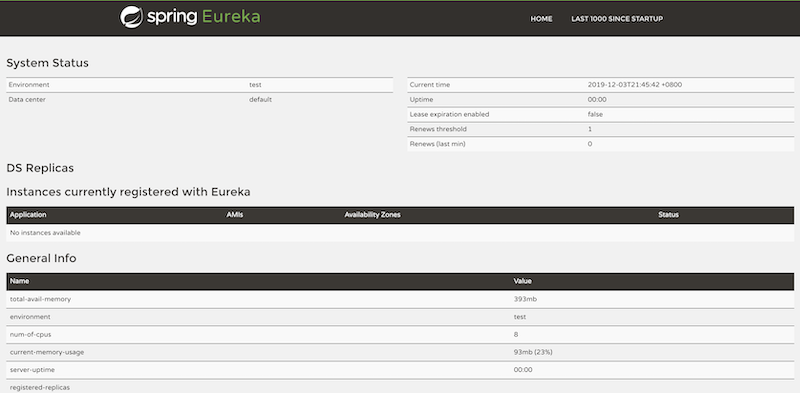Select the value 393mb
This screenshot has height=393, width=800.
(525, 299)
